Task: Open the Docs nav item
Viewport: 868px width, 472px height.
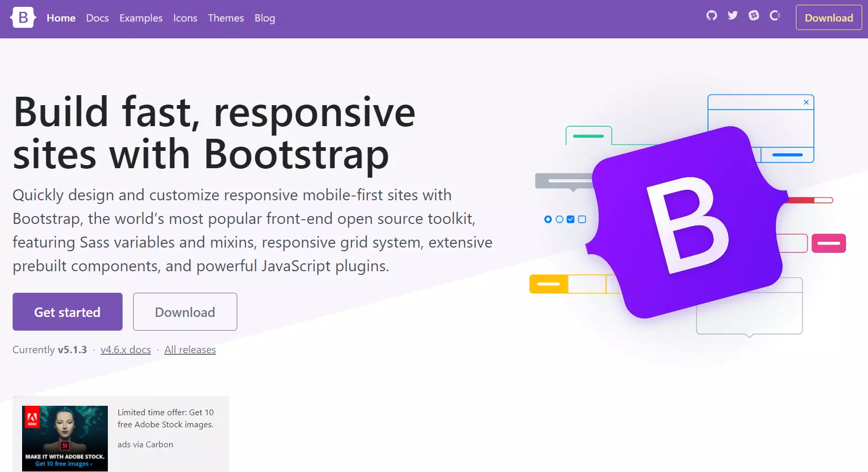Action: (97, 18)
